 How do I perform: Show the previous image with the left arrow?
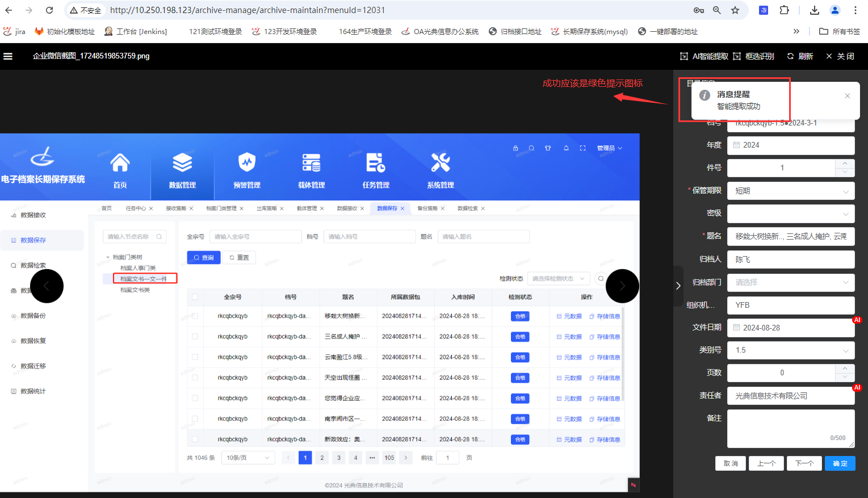[47, 286]
